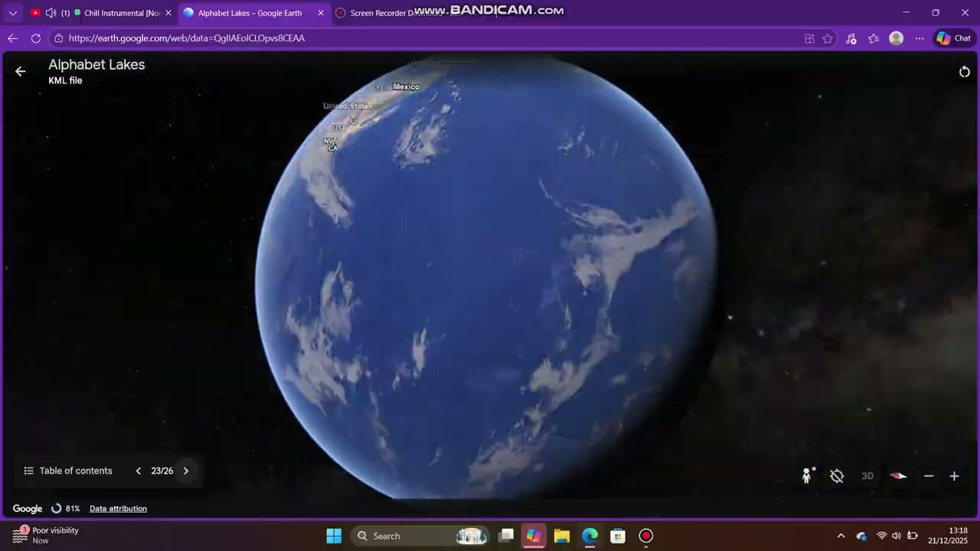The image size is (980, 551).
Task: Open browser media control icon
Action: [x=851, y=38]
